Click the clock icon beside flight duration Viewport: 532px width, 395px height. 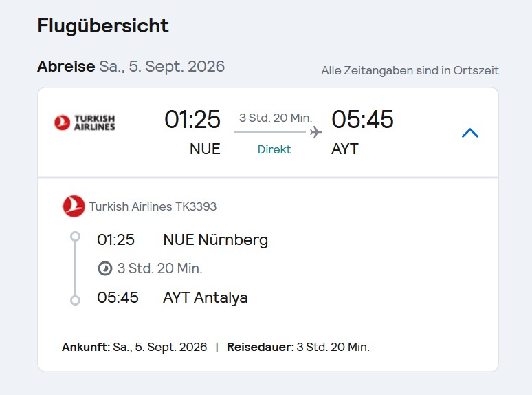(x=105, y=268)
